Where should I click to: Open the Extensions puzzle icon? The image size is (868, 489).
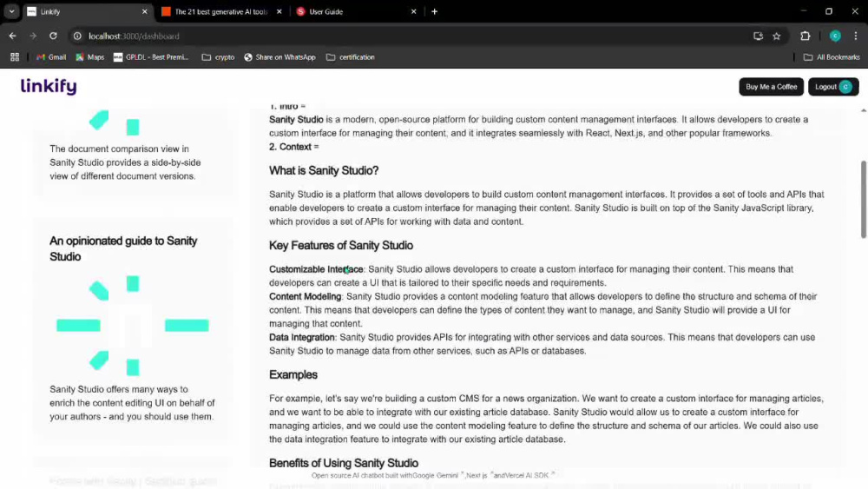tap(805, 36)
